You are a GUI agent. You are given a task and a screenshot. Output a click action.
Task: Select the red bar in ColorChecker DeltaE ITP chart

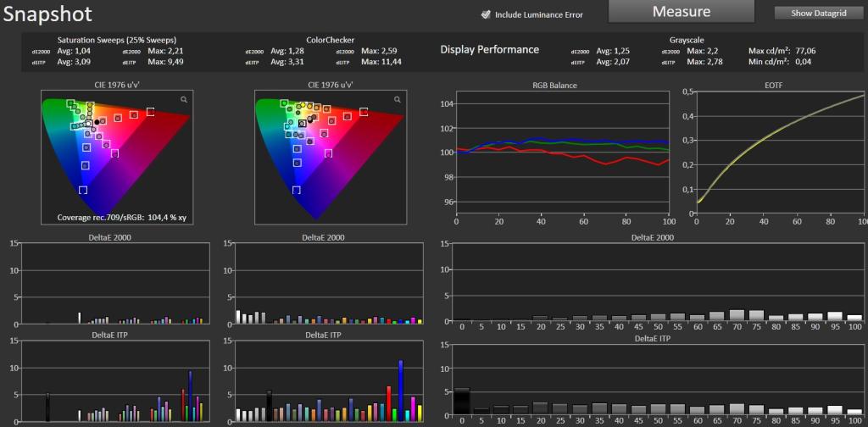[388, 404]
